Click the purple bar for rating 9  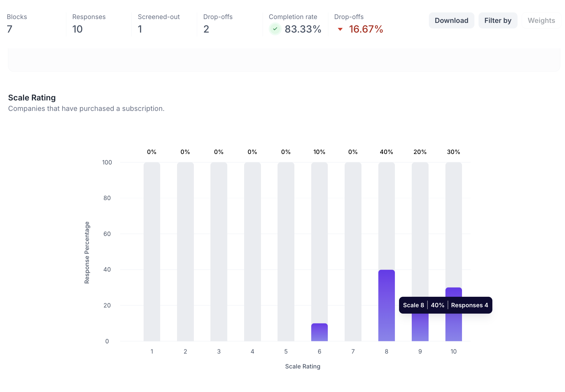(x=420, y=327)
